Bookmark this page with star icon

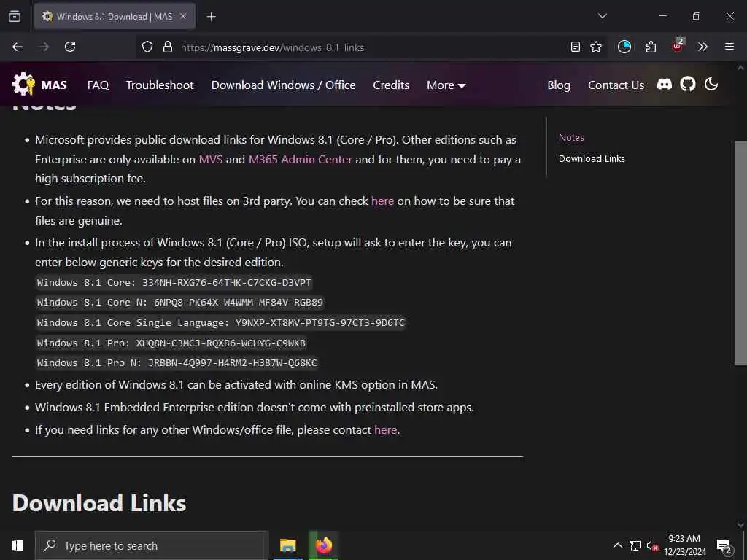click(x=596, y=47)
